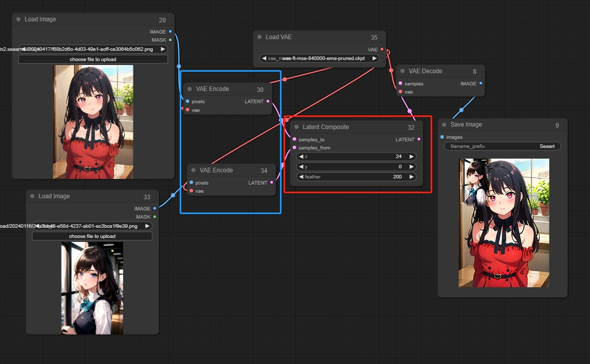The width and height of the screenshot is (590, 364).
Task: Select next VAE file with right arrow
Action: [x=375, y=58]
